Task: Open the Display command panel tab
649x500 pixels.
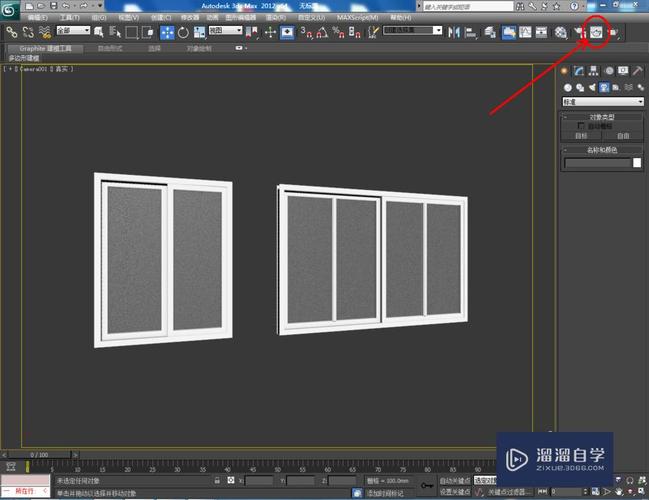Action: 623,71
